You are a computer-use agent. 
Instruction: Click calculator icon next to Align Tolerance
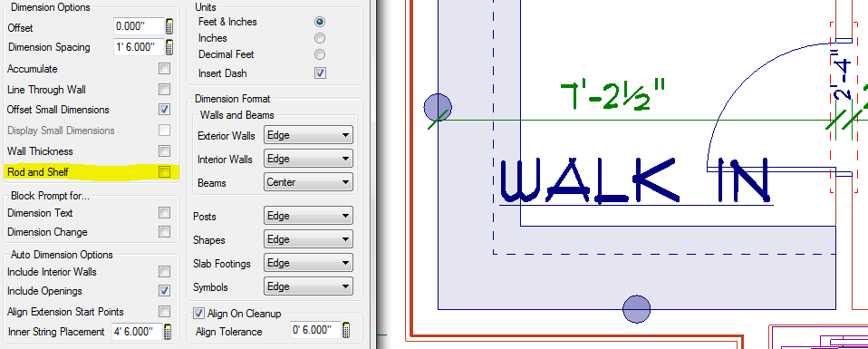346,330
